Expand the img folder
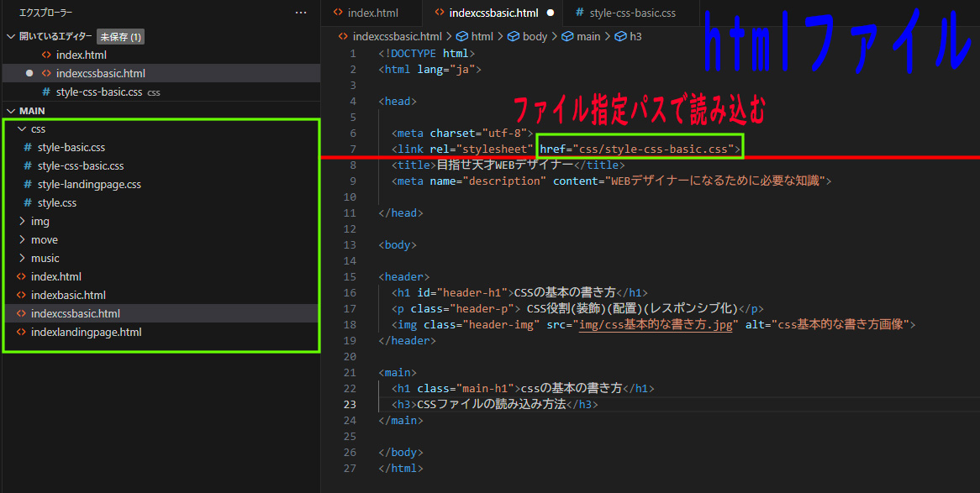The width and height of the screenshot is (980, 493). click(x=22, y=221)
